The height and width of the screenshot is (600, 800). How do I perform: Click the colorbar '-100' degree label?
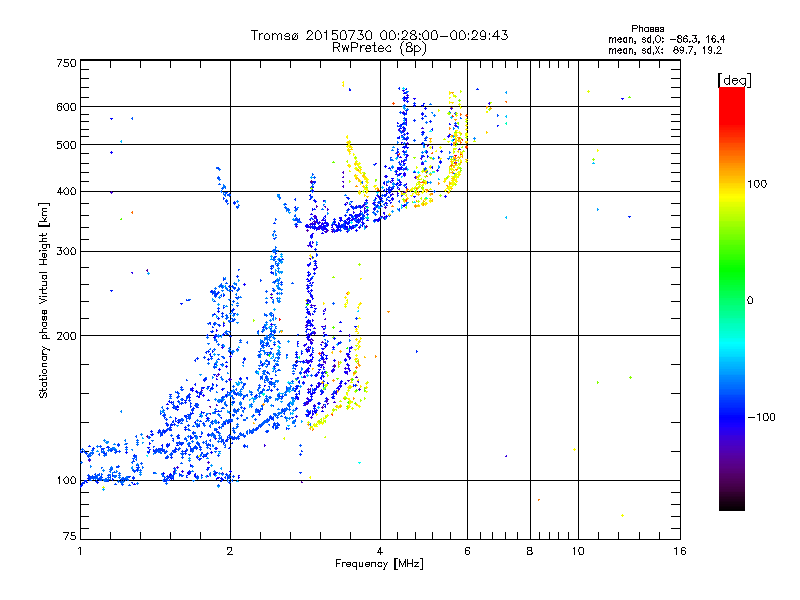[x=761, y=417]
